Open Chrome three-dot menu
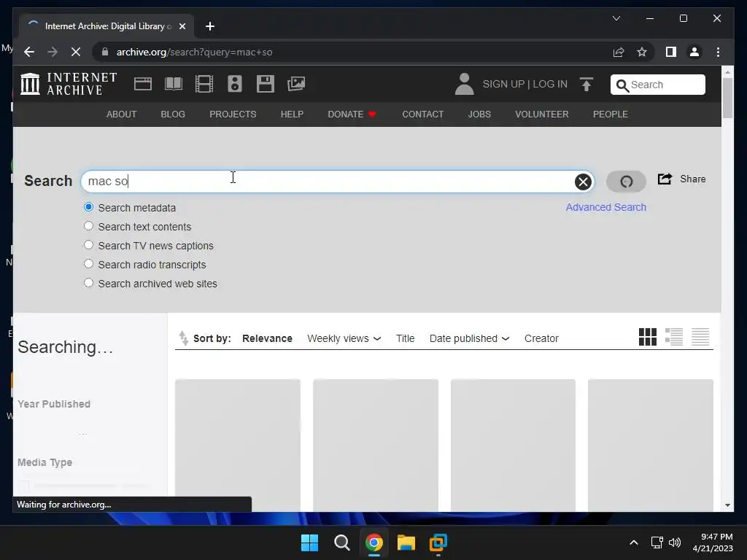The width and height of the screenshot is (747, 560). click(719, 52)
